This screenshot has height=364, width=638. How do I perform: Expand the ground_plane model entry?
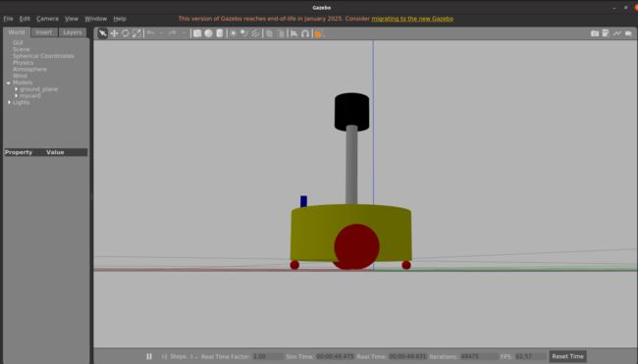coord(17,89)
